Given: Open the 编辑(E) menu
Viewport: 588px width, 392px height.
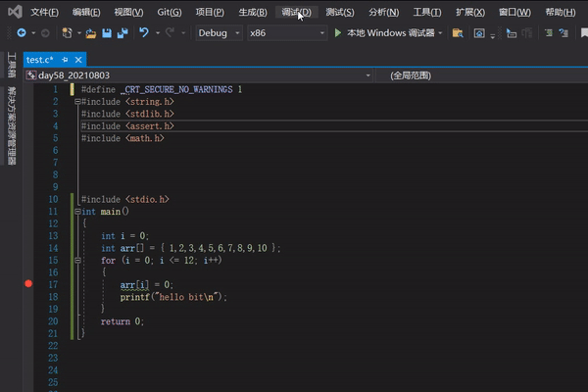Looking at the screenshot, I should pyautogui.click(x=86, y=13).
